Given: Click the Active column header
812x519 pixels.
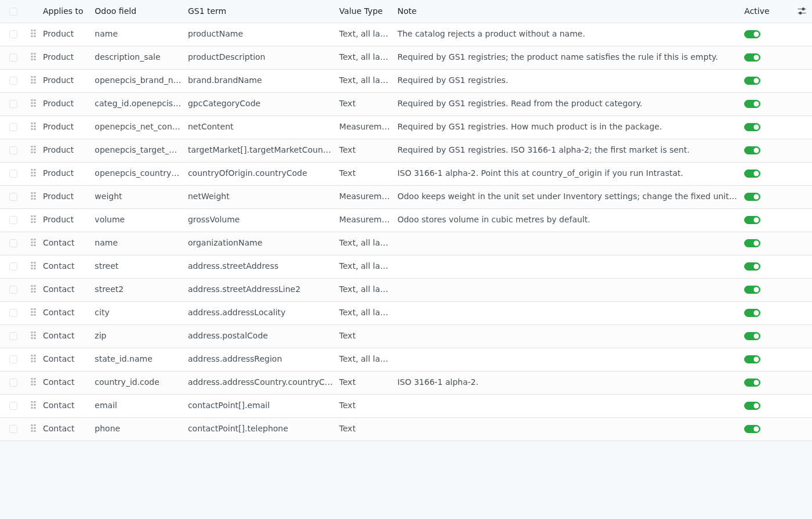Looking at the screenshot, I should tap(757, 11).
